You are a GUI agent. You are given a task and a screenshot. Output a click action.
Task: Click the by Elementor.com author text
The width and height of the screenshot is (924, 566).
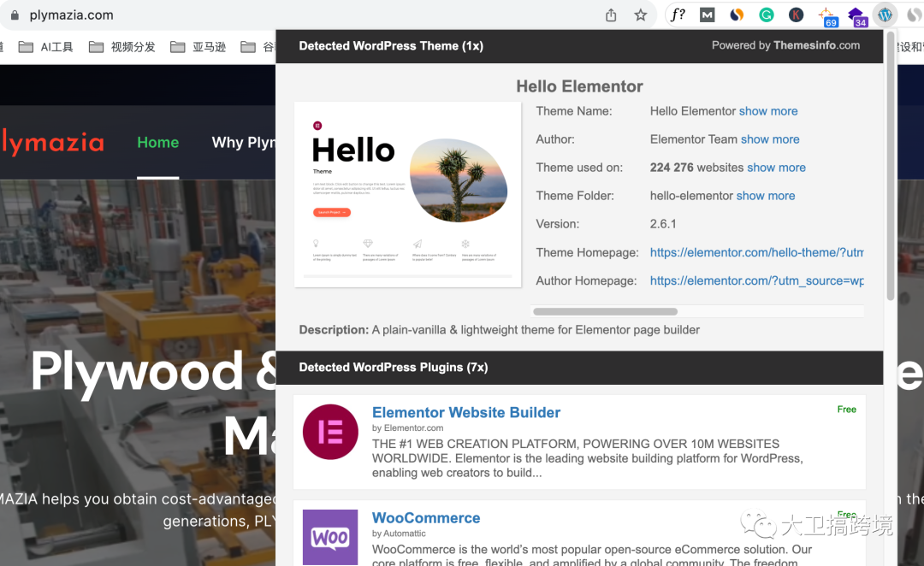tap(408, 428)
